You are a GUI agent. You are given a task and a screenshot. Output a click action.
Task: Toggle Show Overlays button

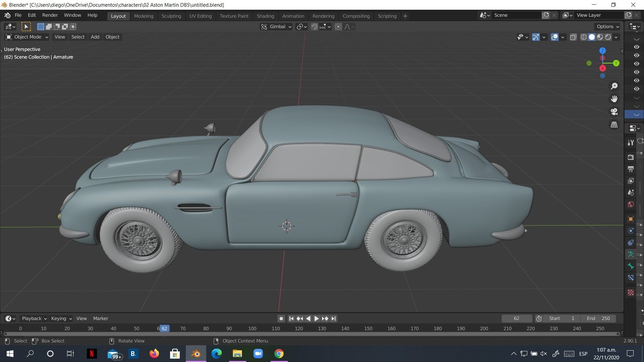click(554, 37)
